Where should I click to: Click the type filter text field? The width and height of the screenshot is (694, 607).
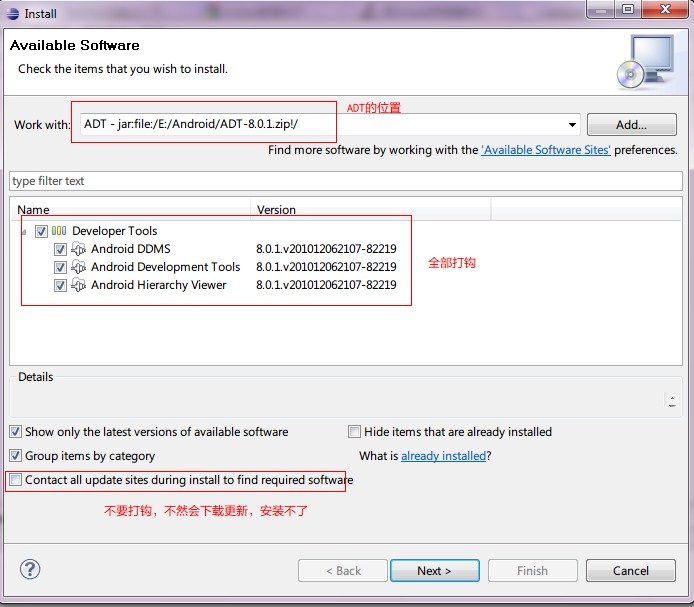346,181
